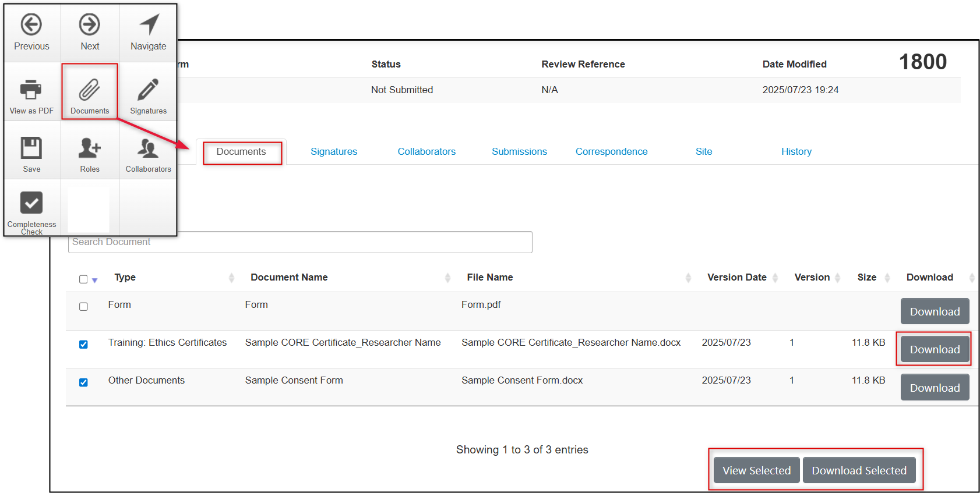Open the Roles icon
This screenshot has width=980, height=493.
tap(90, 148)
